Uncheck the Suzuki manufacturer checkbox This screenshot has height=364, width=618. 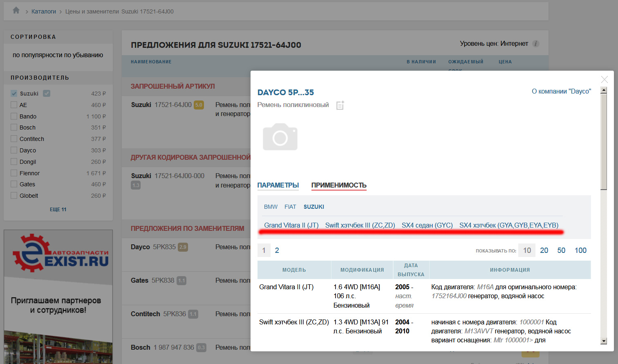click(14, 94)
